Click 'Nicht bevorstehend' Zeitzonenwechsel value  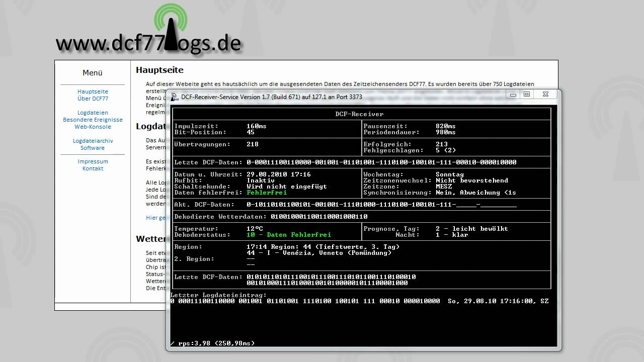pos(472,180)
